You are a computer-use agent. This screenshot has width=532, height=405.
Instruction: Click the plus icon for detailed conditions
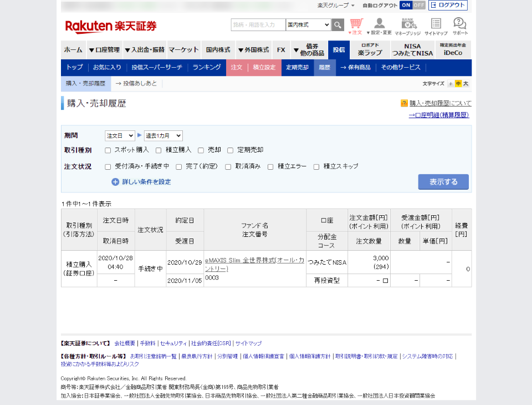115,182
